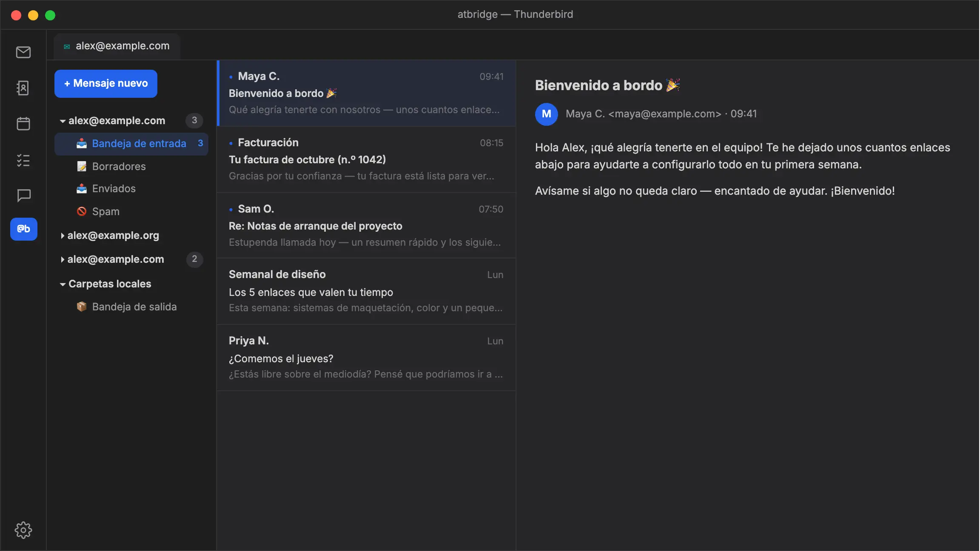Image resolution: width=980 pixels, height=551 pixels.
Task: Click the unread dot next to Maya C.
Action: coord(231,77)
